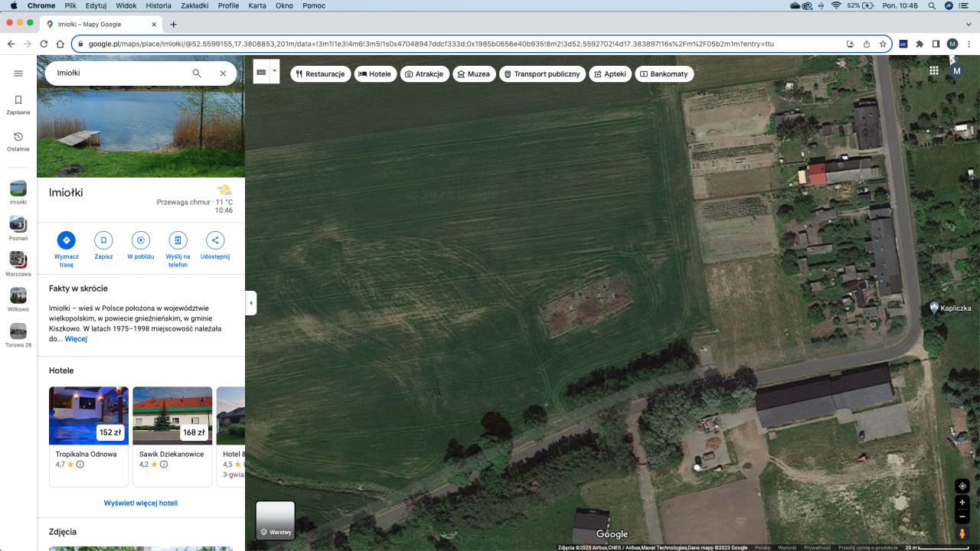This screenshot has height=551, width=980.
Task: Open the Widok menu
Action: [126, 5]
